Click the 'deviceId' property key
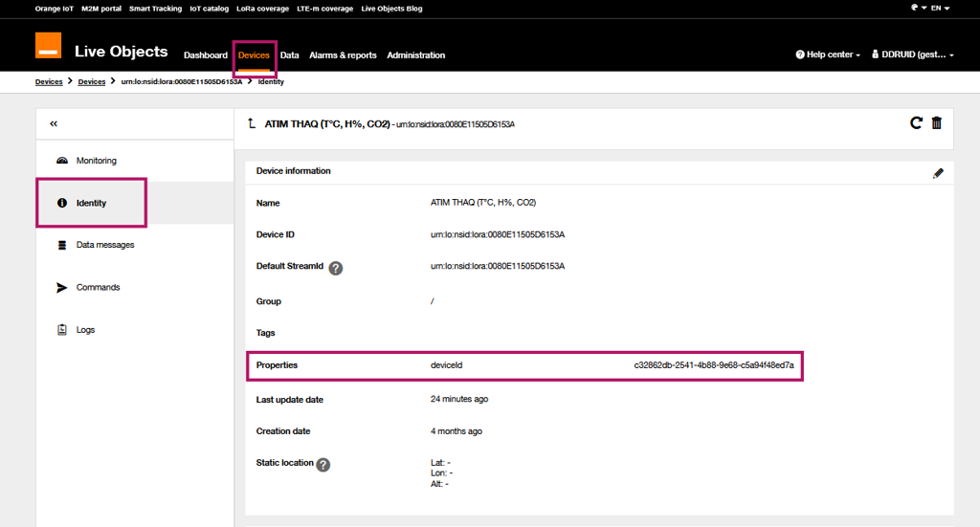 [446, 365]
